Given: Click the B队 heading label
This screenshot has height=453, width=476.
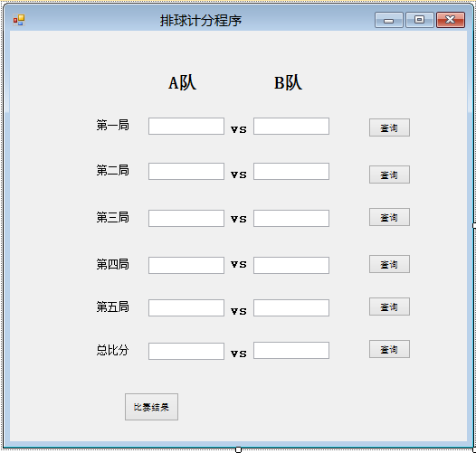Looking at the screenshot, I should pyautogui.click(x=288, y=83).
